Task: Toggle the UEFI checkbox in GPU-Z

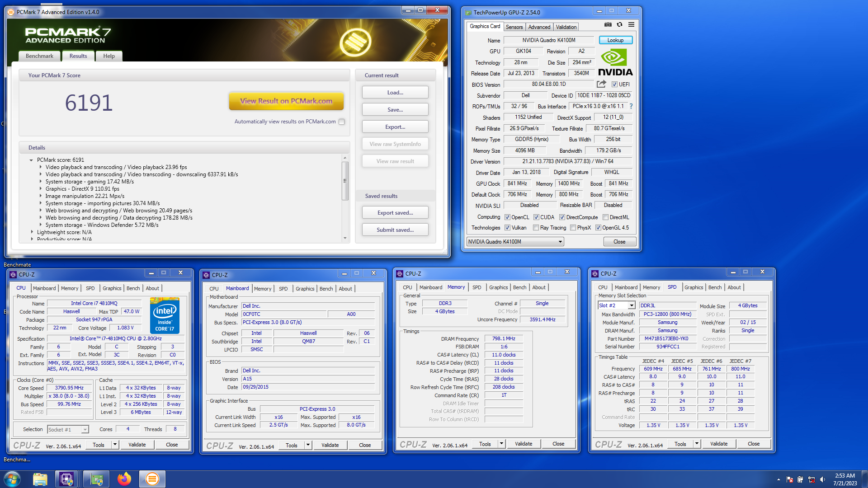Action: 614,84
